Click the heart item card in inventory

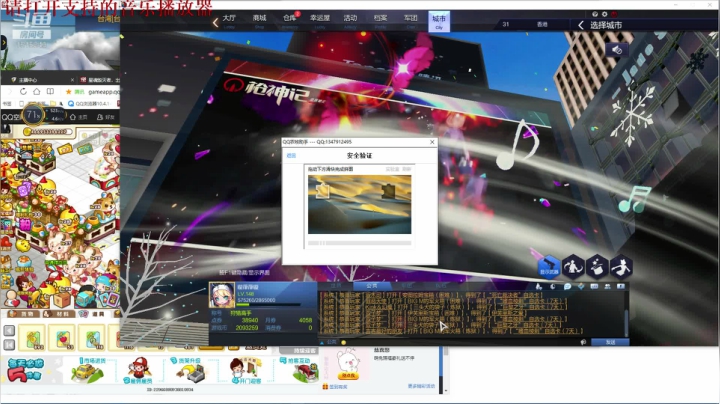coord(62,338)
